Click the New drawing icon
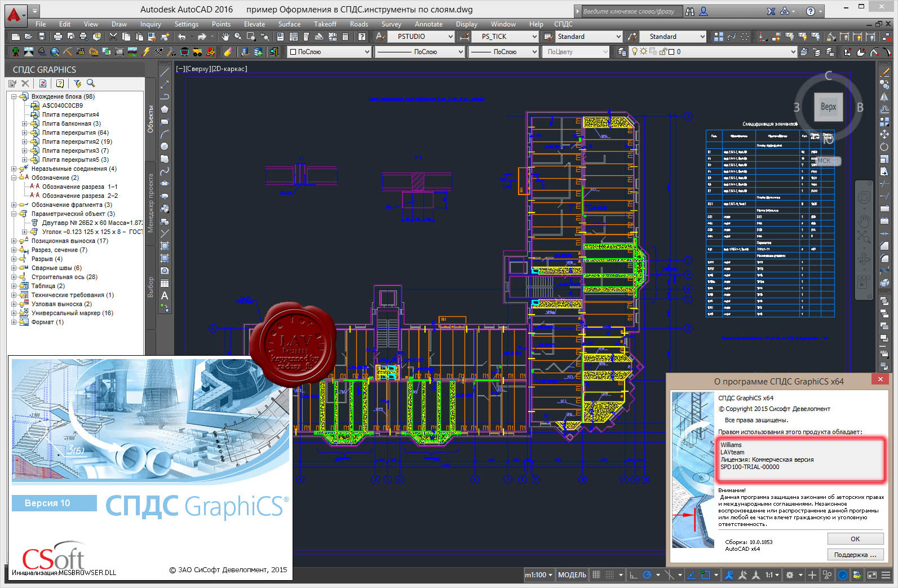The height and width of the screenshot is (588, 898). click(16, 37)
